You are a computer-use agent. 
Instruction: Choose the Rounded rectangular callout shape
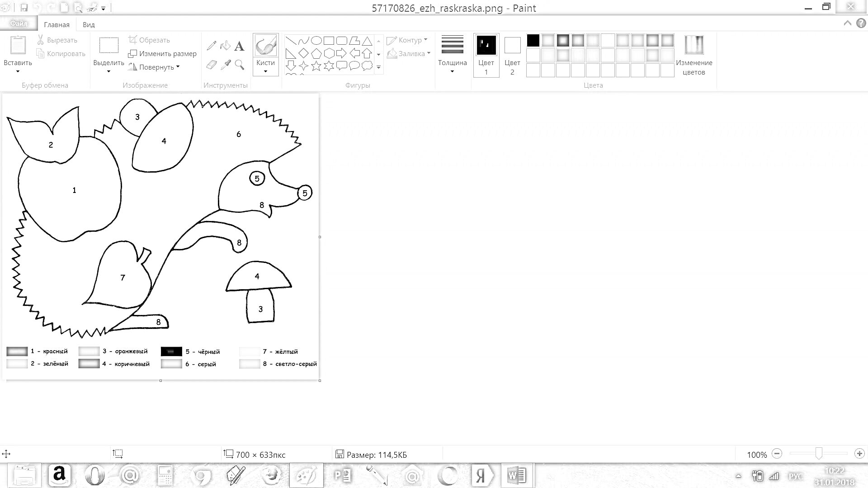[341, 66]
